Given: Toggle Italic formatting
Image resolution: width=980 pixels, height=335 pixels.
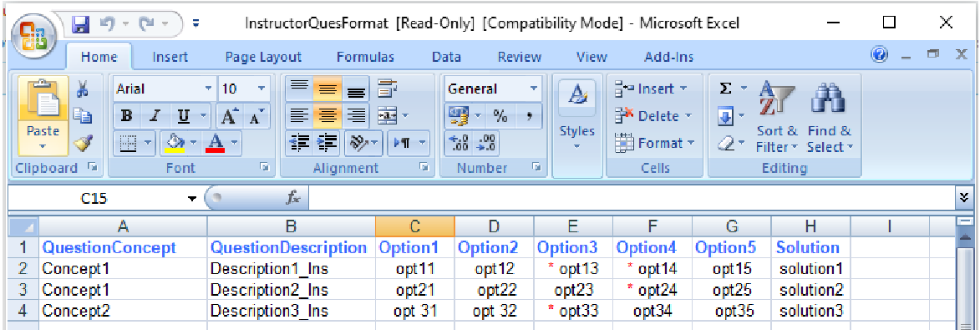Looking at the screenshot, I should click(155, 116).
